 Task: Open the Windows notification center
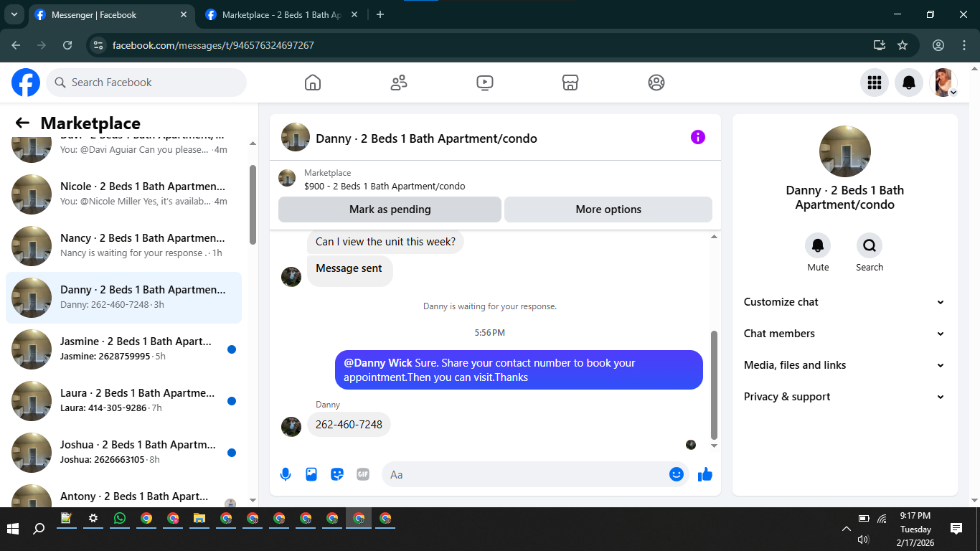[x=956, y=529]
